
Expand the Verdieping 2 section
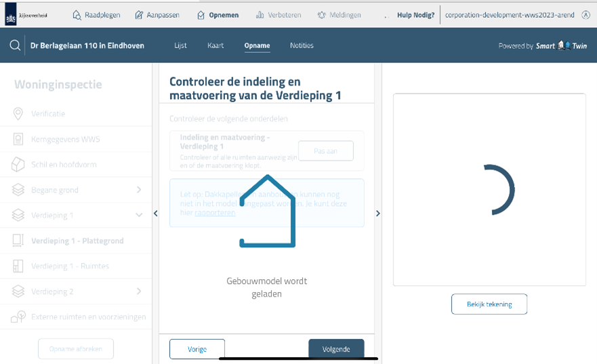pos(139,291)
